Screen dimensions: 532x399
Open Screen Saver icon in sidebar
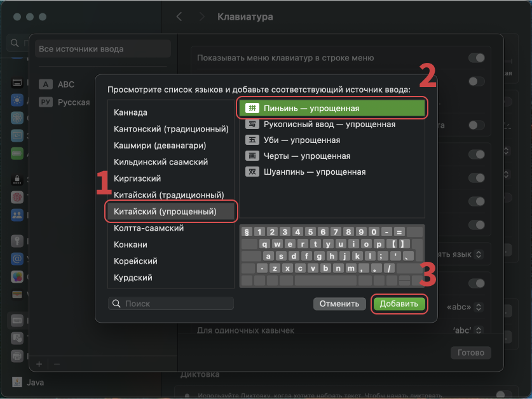[17, 136]
